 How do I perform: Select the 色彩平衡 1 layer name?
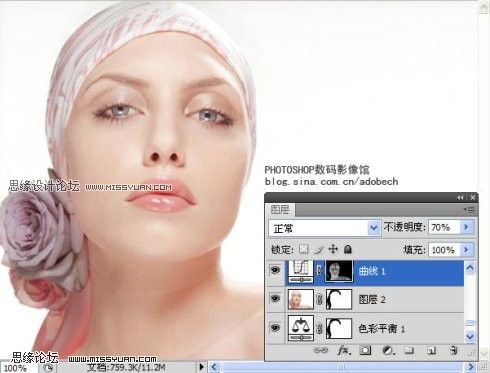click(382, 329)
